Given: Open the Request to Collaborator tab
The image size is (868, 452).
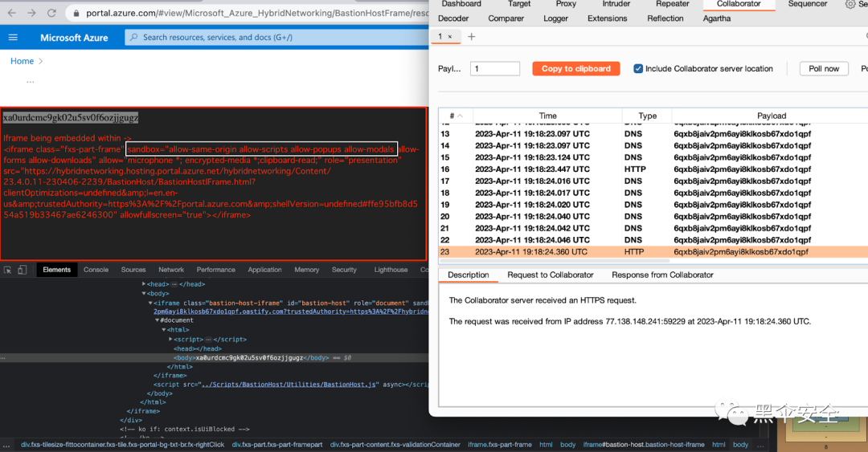Looking at the screenshot, I should [551, 275].
